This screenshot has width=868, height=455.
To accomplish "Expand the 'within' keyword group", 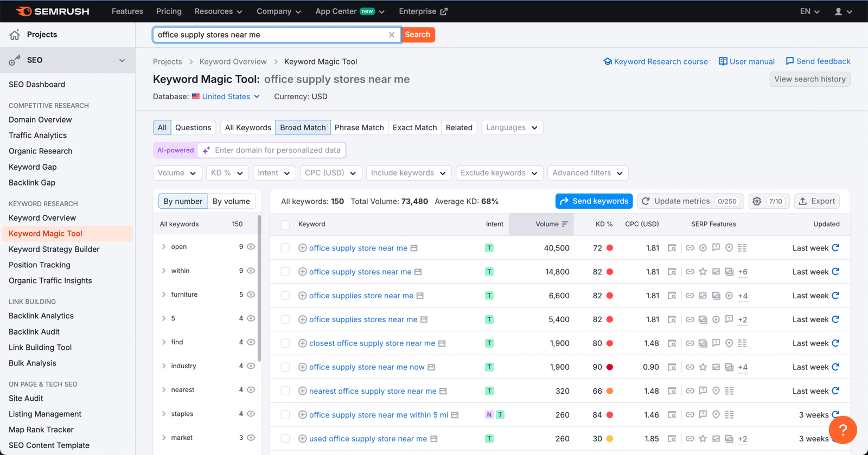I will (164, 271).
